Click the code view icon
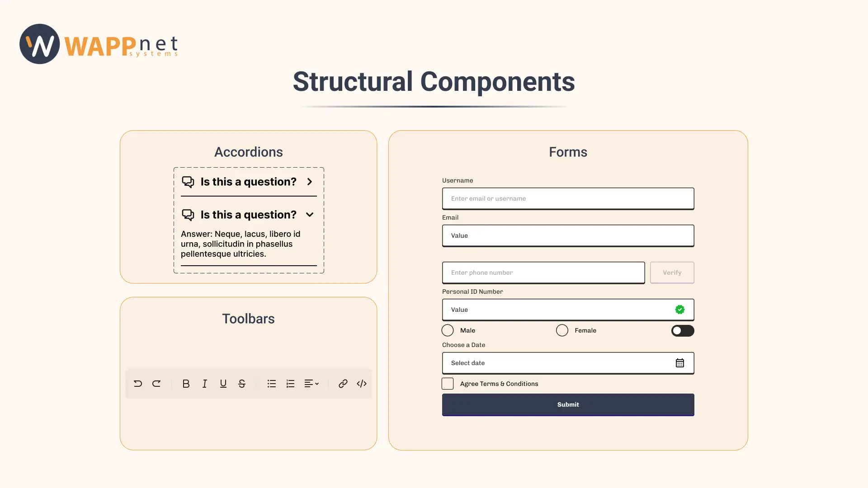 coord(362,384)
